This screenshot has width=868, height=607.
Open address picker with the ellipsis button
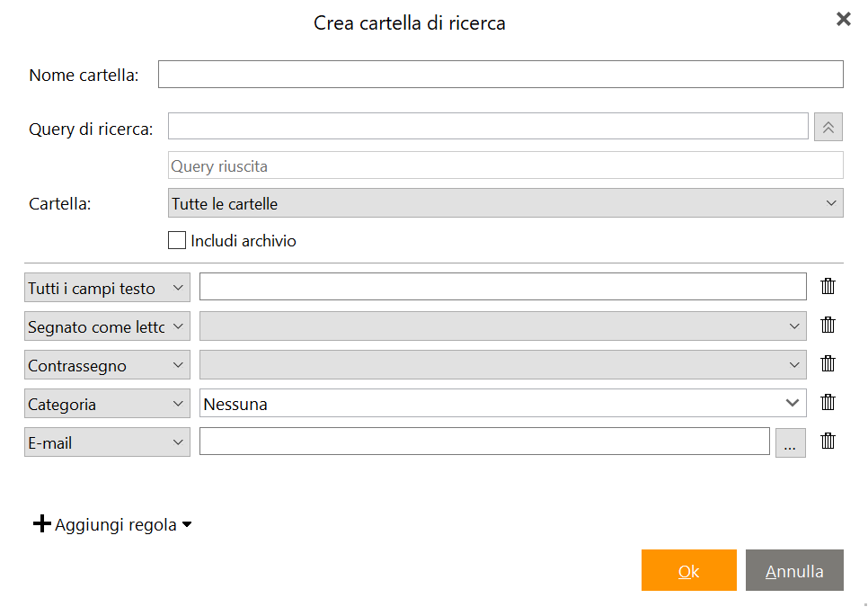coord(790,442)
